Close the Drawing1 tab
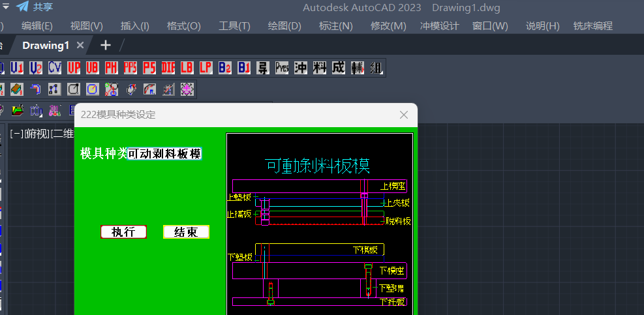Screen dimensions: 644x315 coord(80,45)
